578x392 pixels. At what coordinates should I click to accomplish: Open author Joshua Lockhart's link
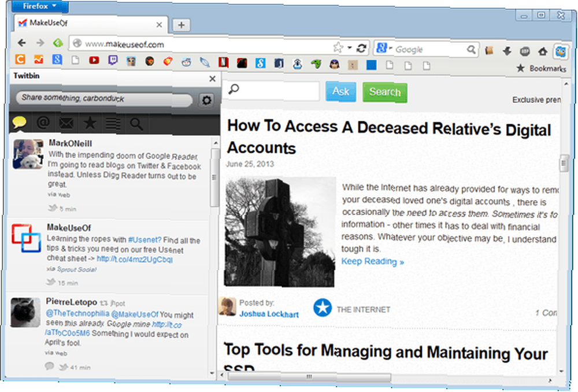tap(269, 314)
